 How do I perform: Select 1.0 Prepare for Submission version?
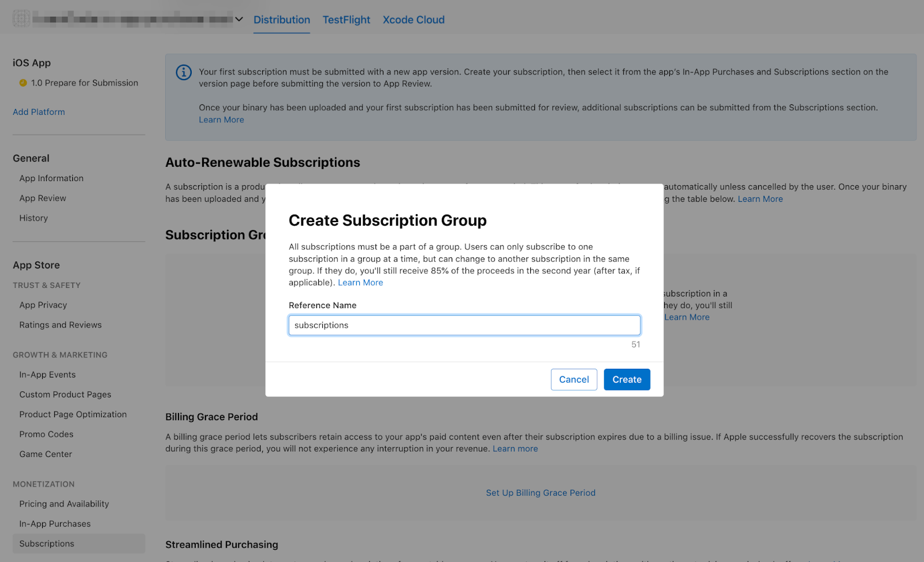(x=84, y=83)
